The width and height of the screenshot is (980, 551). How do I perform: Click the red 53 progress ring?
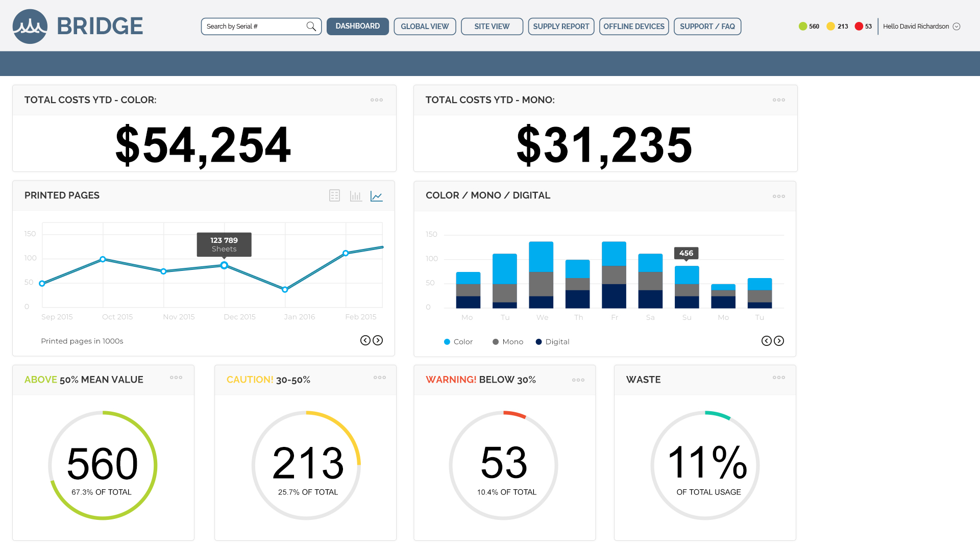point(504,465)
